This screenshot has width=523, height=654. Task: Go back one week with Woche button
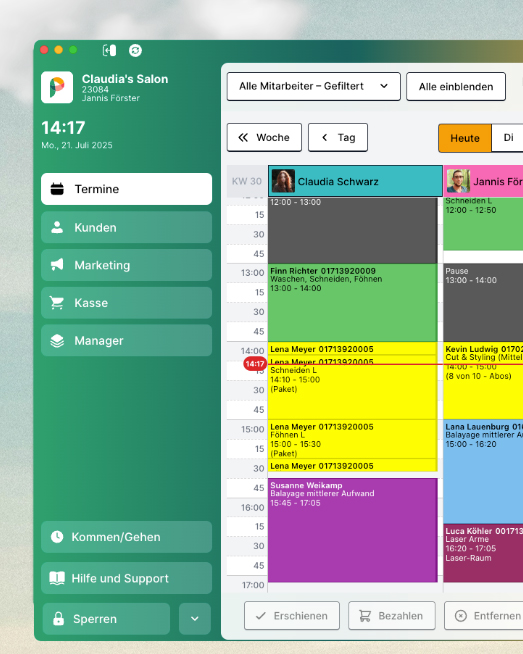coord(264,138)
